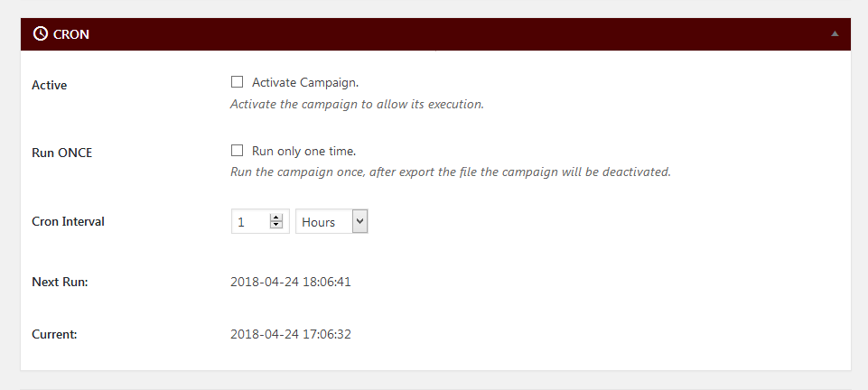Click the 'Next Run:' label
The width and height of the screenshot is (868, 390).
pyautogui.click(x=60, y=282)
